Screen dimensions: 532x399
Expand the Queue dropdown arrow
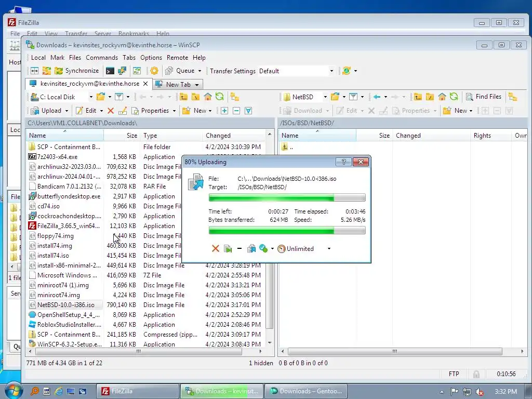tap(199, 71)
